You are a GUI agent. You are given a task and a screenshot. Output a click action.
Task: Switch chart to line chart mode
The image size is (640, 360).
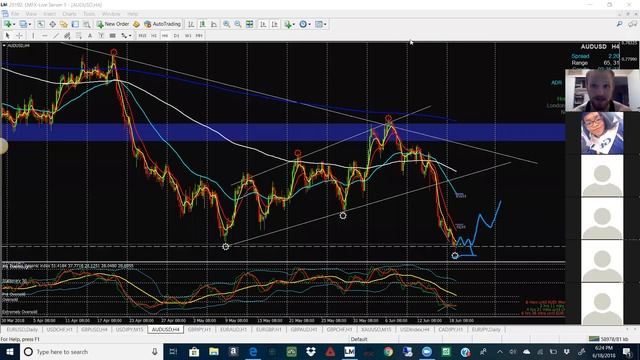pyautogui.click(x=214, y=24)
